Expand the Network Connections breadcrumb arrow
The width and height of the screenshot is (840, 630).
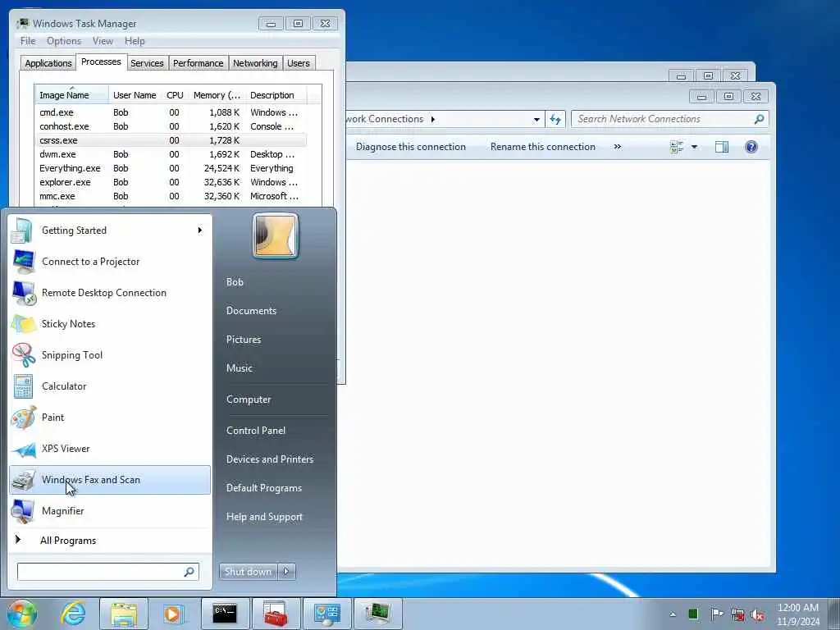tap(433, 119)
